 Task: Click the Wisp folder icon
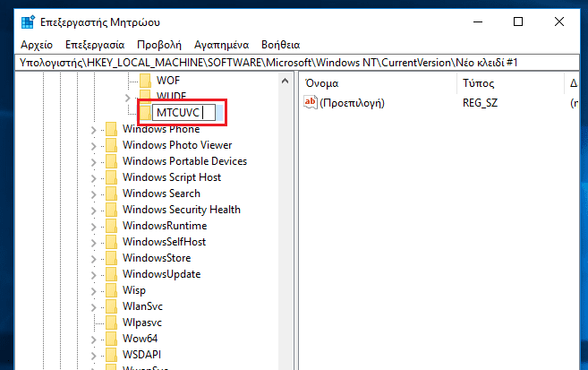111,290
